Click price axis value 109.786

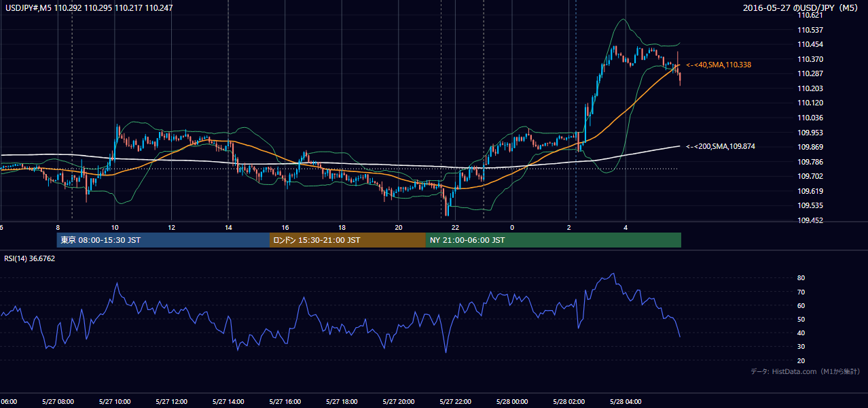[810, 162]
